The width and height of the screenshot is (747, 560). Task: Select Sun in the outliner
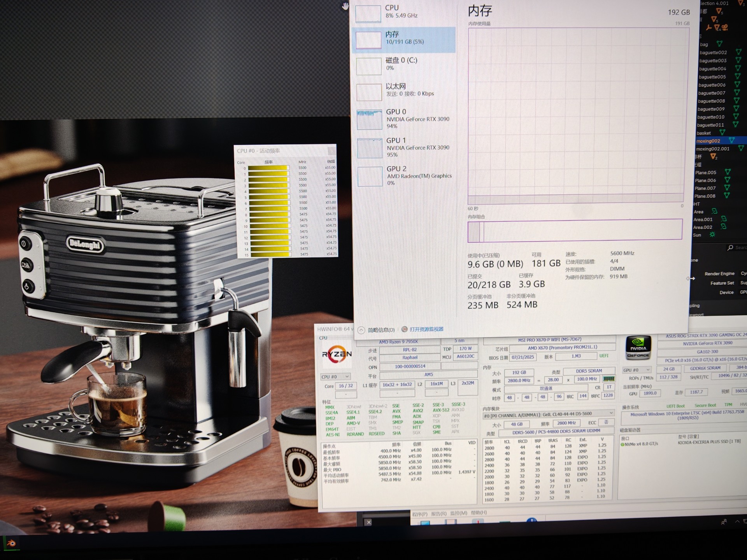697,235
